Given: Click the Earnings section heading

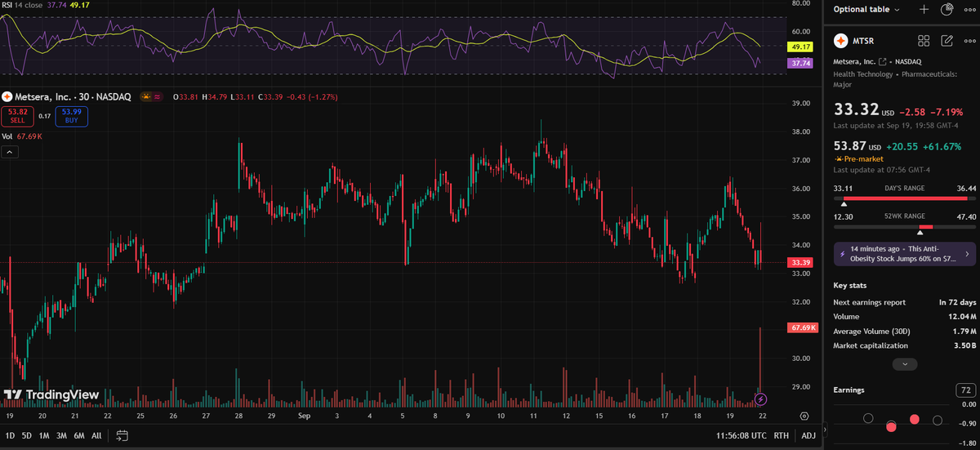Looking at the screenshot, I should [849, 390].
